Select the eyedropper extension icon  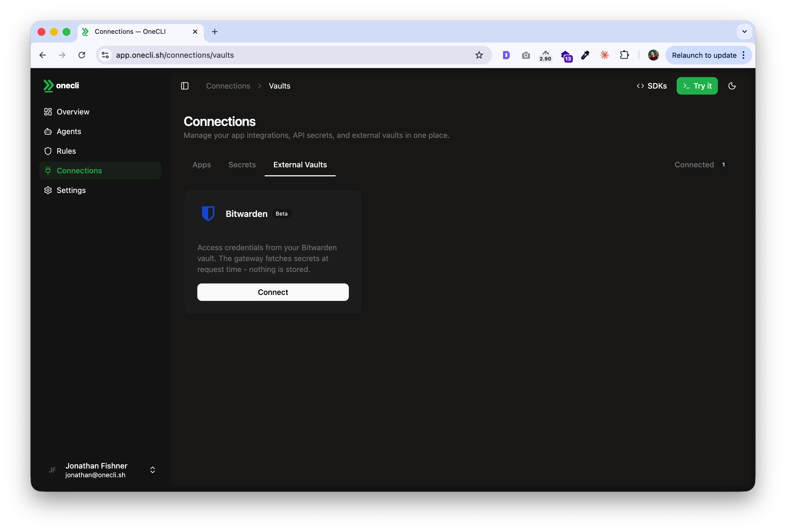click(585, 55)
